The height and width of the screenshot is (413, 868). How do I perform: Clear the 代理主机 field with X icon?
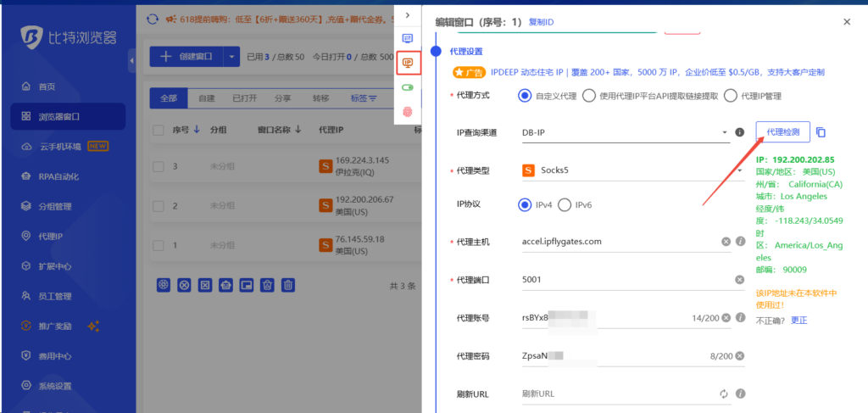tap(726, 242)
